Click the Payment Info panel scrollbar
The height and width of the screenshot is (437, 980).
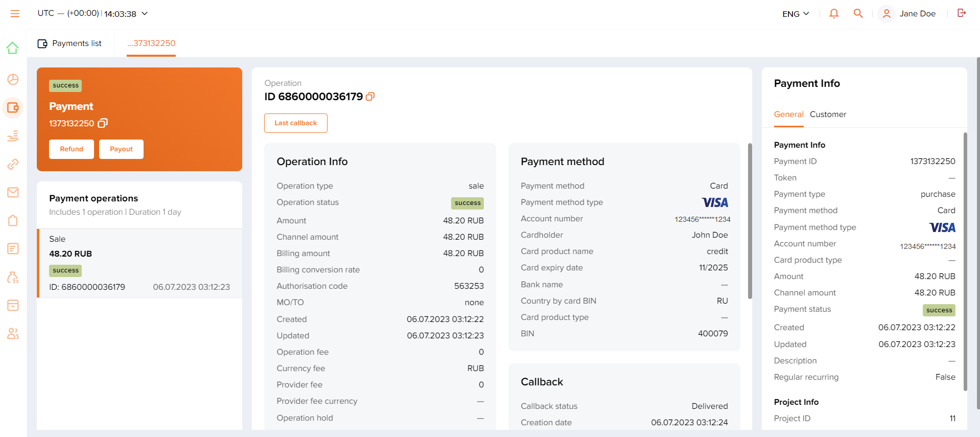pyautogui.click(x=965, y=261)
